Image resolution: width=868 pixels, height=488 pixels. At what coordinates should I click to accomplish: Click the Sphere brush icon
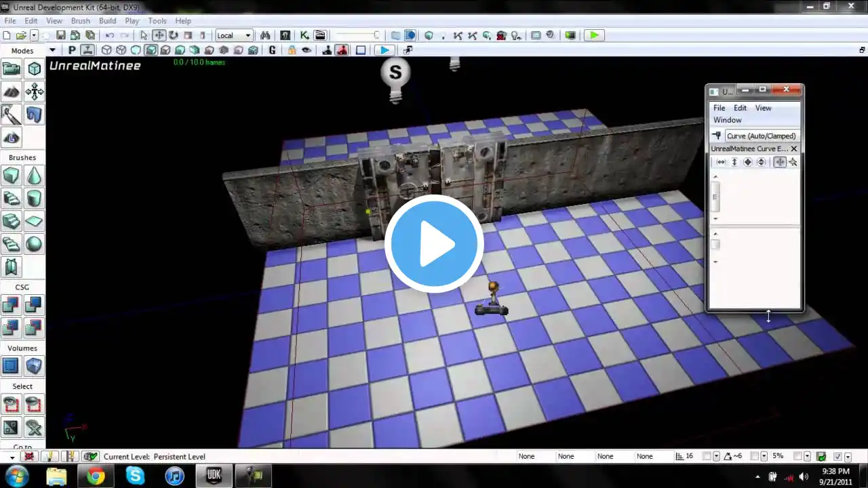tap(34, 244)
